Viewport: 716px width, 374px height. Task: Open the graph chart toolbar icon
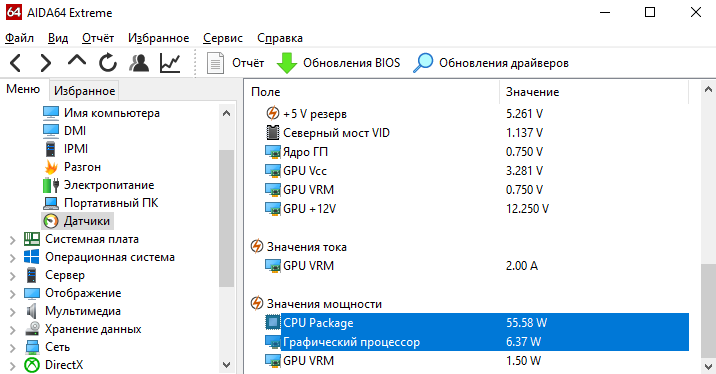[170, 63]
